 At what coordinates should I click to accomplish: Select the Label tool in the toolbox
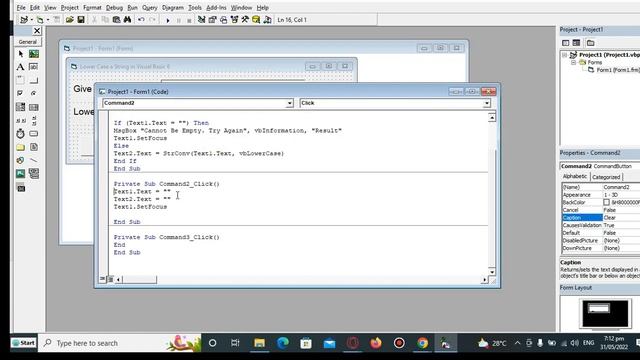[x=20, y=67]
